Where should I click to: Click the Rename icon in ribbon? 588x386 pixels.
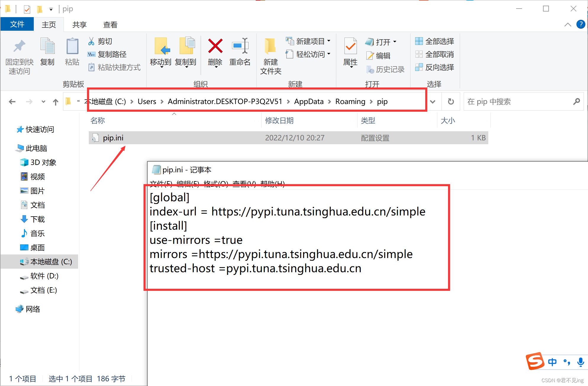(240, 46)
